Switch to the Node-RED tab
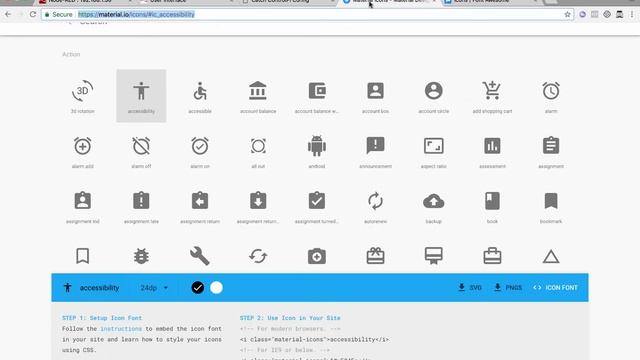The height and width of the screenshot is (360, 640). point(84,2)
